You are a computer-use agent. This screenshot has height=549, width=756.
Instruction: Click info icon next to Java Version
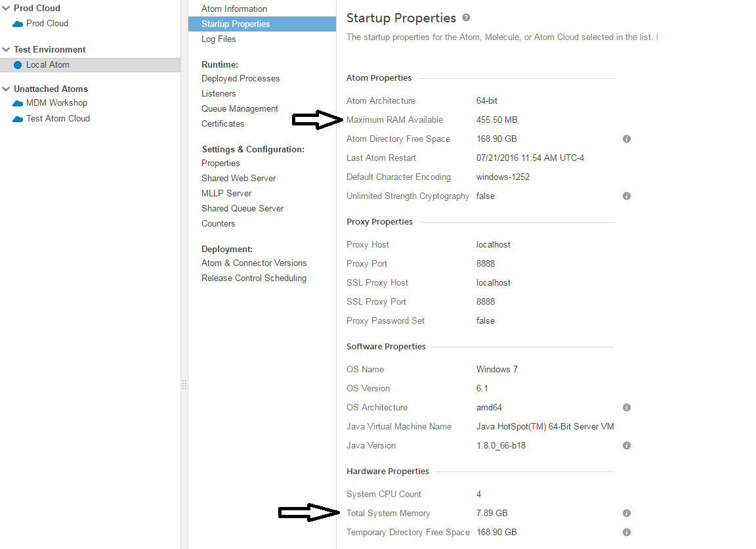tap(627, 446)
